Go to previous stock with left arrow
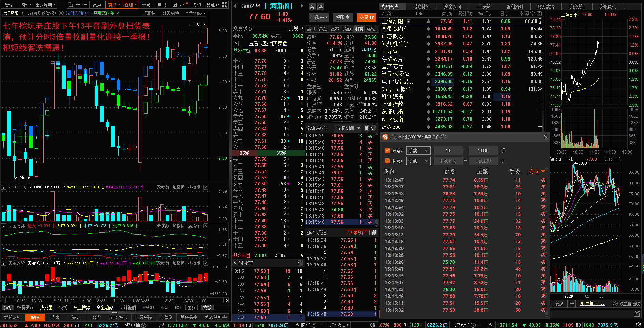This screenshot has width=644, height=328. pos(235,6)
